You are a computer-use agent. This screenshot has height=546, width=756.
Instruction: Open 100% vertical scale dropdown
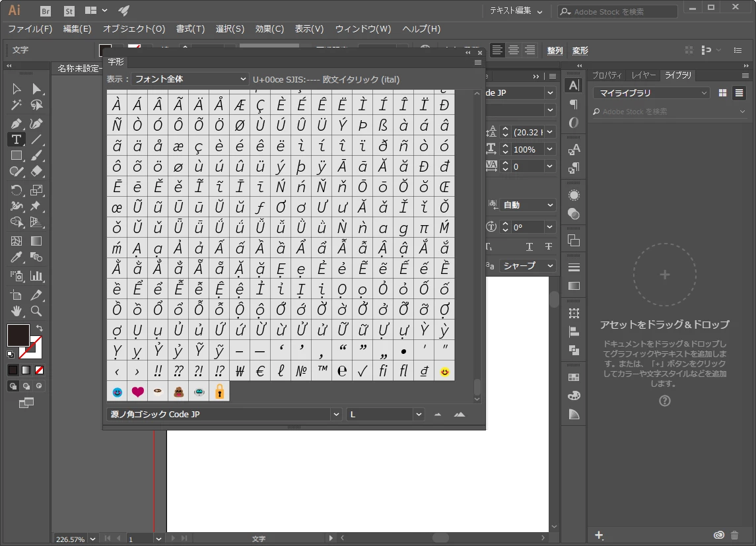(x=549, y=149)
